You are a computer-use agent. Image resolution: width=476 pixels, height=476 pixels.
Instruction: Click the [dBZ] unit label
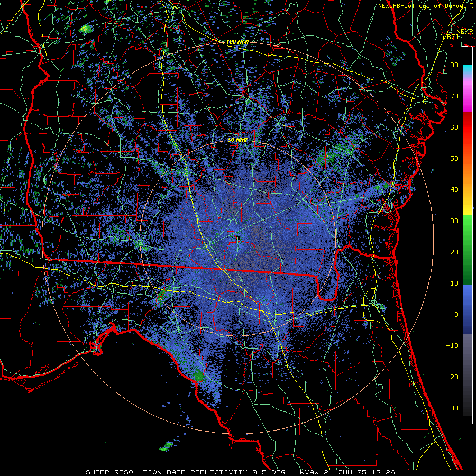point(449,36)
